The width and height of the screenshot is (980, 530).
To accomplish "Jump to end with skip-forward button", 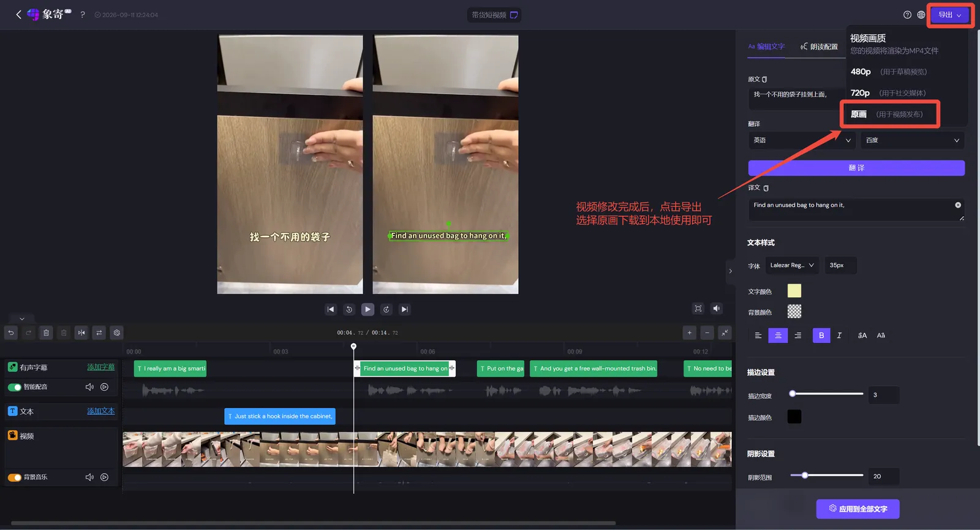I will pos(404,309).
